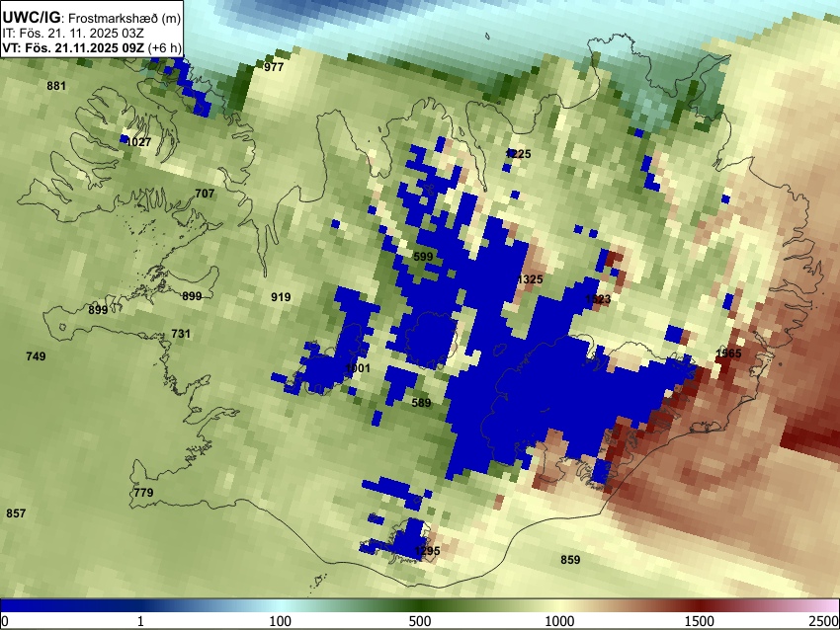Click the map value 1001
This screenshot has height=630, width=840.
(358, 368)
